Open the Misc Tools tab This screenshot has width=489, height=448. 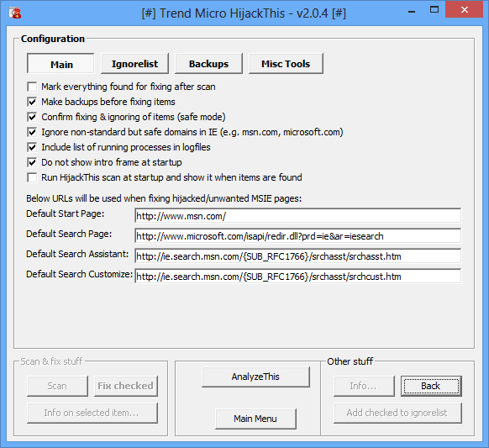[286, 64]
